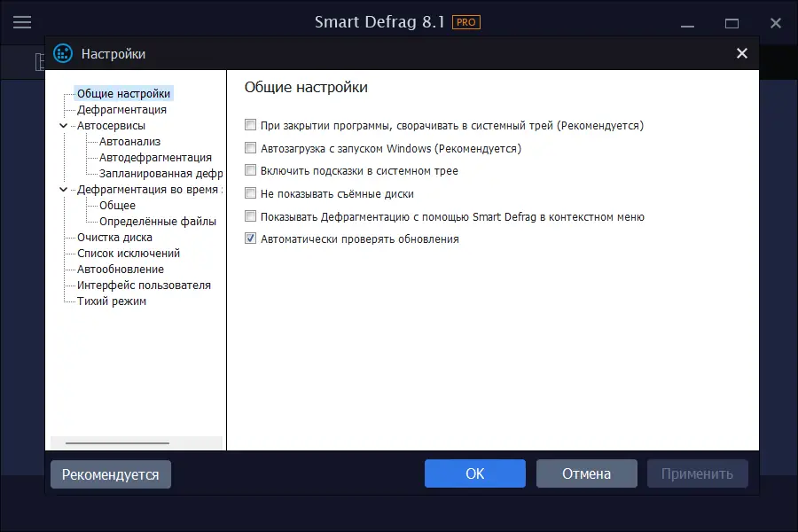This screenshot has height=532, width=798.
Task: Select Общие настройки in the tree
Action: click(x=123, y=94)
